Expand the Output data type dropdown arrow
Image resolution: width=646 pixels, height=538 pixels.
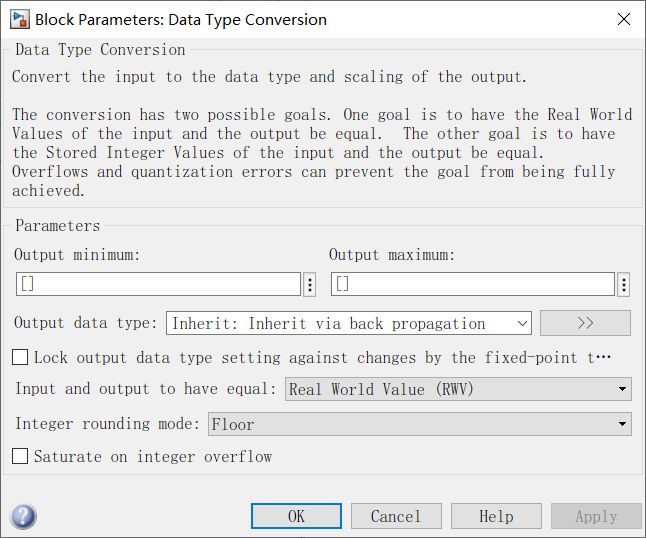click(522, 323)
